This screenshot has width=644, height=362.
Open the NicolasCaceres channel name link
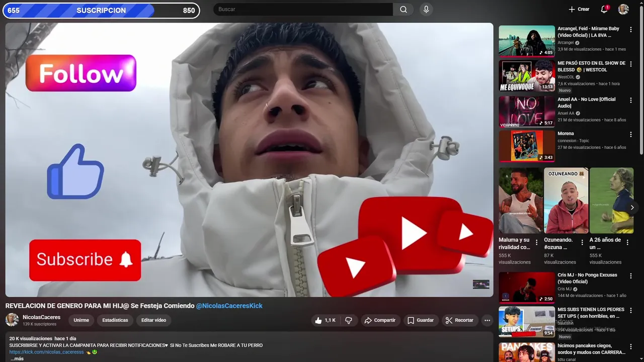pos(41,317)
